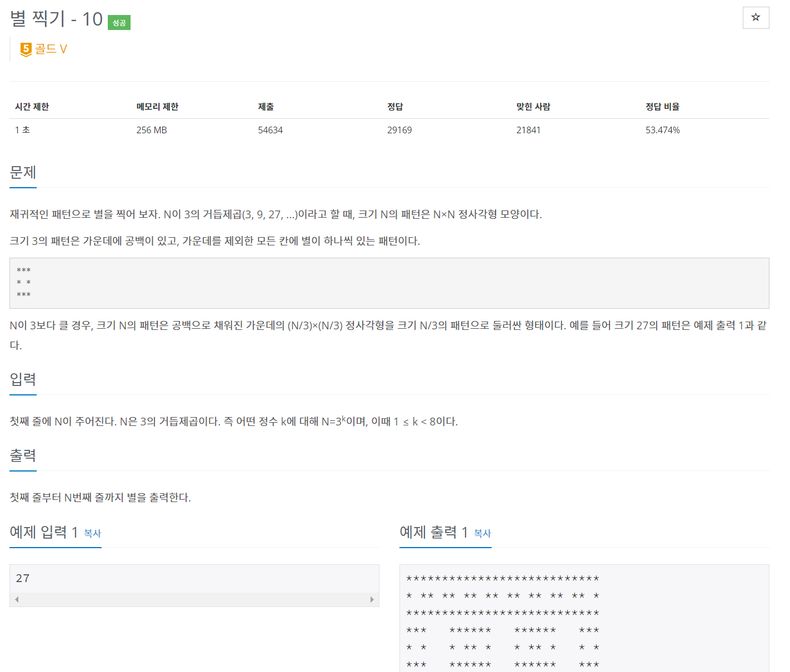Click the 출력 section heading
The width and height of the screenshot is (790, 672).
[23, 456]
